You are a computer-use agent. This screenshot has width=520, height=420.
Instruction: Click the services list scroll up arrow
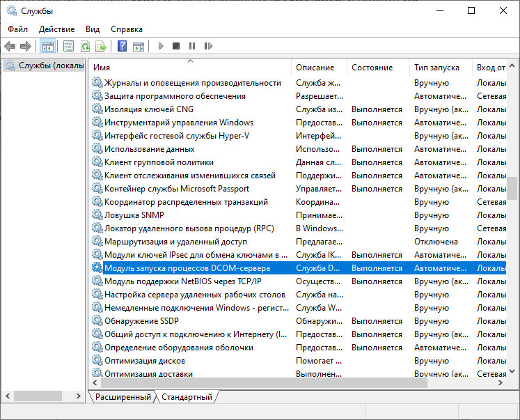coord(512,65)
